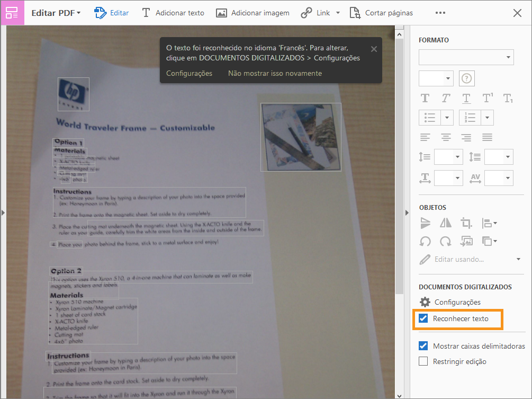Click World Traveler Frame title text
The height and width of the screenshot is (399, 532).
point(136,126)
